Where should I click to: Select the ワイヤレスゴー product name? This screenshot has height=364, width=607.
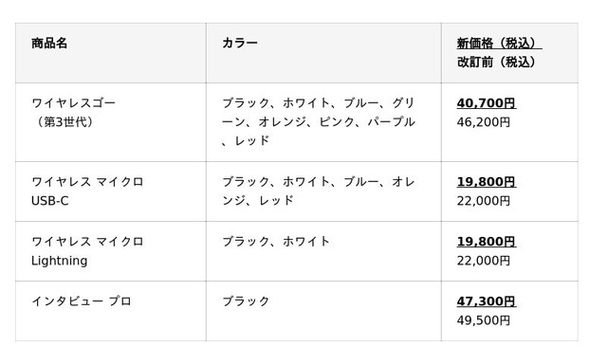(x=74, y=103)
